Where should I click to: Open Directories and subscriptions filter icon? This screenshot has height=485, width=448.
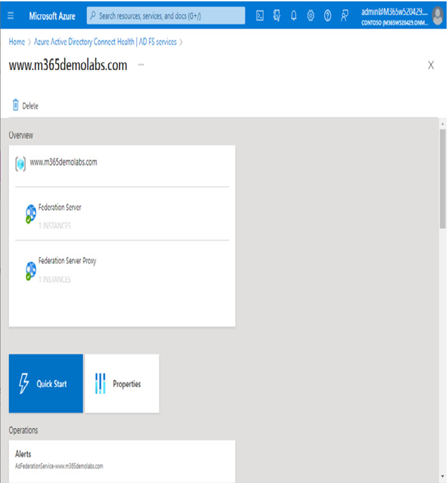coord(277,16)
